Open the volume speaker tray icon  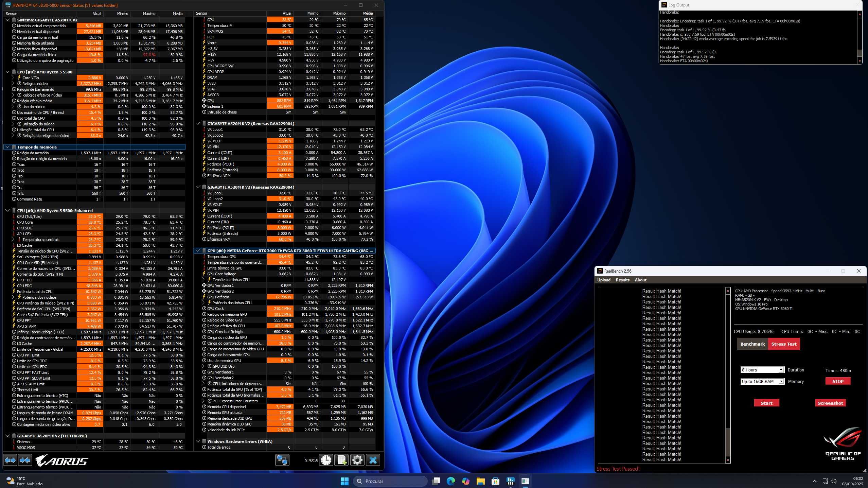click(x=833, y=481)
